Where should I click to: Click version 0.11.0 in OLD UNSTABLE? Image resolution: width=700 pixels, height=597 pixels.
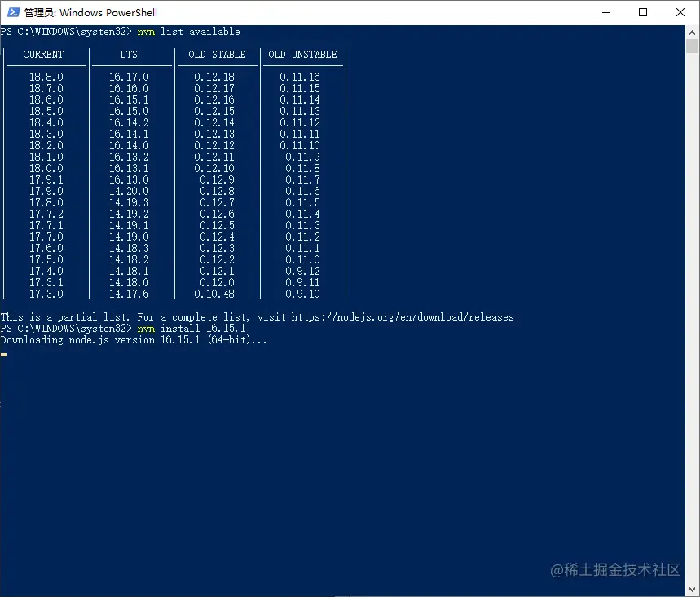pyautogui.click(x=302, y=259)
